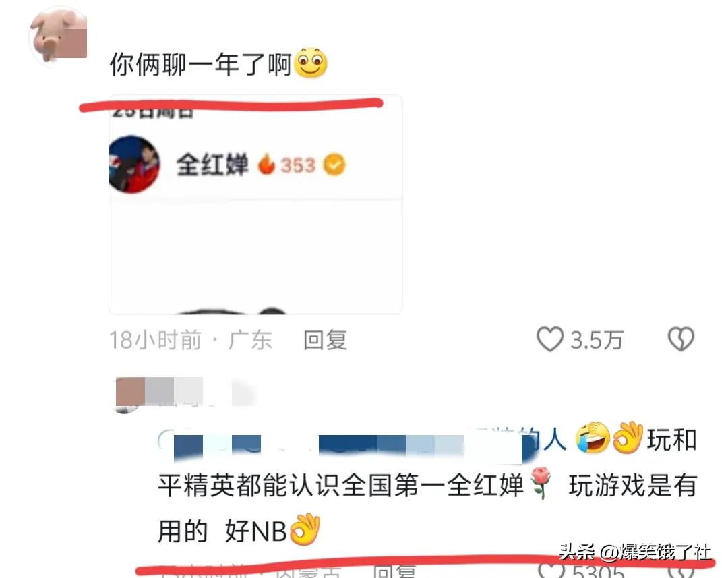
Task: Tap the 头条 @爆笑饿了社 watermark
Action: (635, 552)
